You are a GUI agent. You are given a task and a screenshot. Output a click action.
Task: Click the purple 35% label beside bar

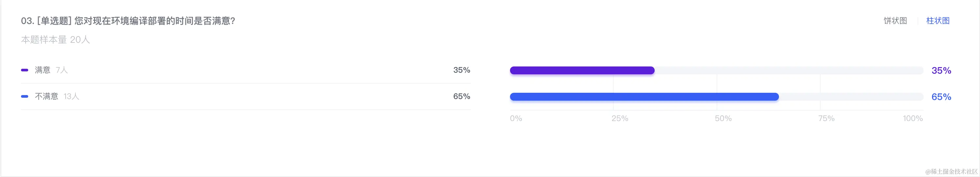[941, 71]
